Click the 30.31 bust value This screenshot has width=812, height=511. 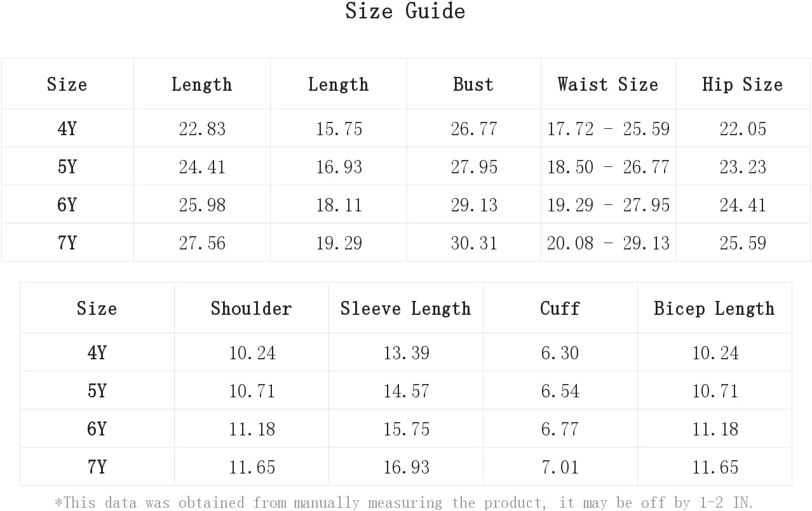474,243
